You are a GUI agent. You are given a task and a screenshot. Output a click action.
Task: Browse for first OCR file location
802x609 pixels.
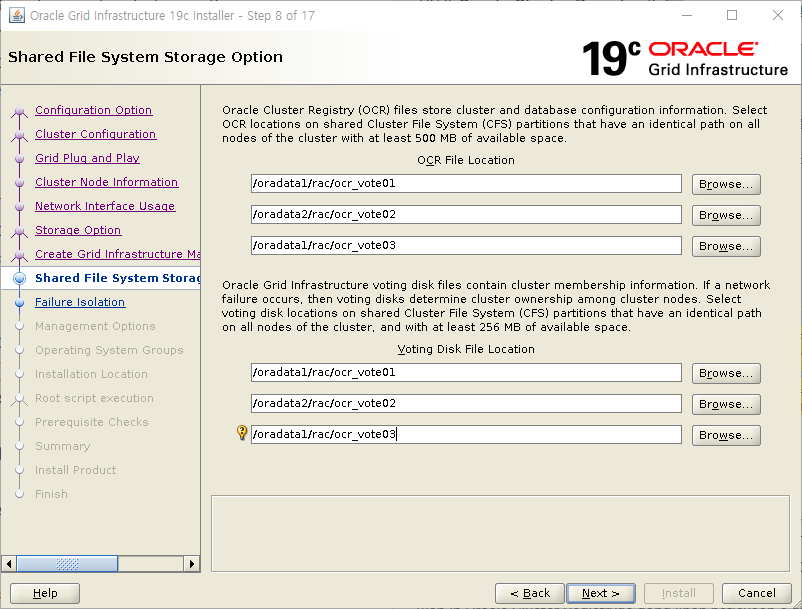coord(726,184)
